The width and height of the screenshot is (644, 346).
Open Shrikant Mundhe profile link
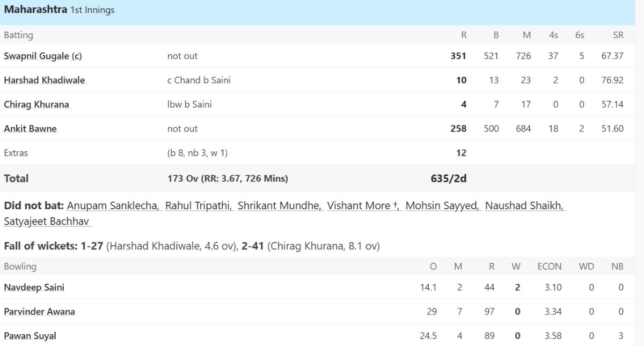(280, 205)
